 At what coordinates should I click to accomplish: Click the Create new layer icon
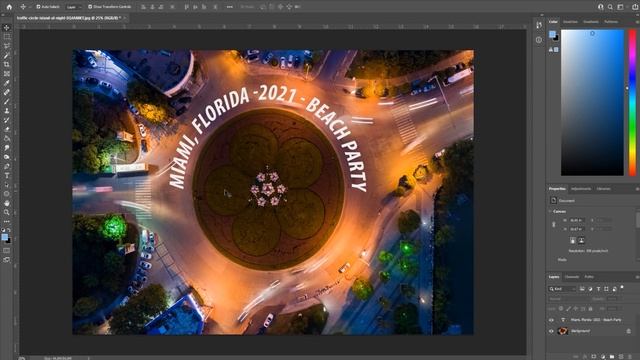[x=621, y=357]
